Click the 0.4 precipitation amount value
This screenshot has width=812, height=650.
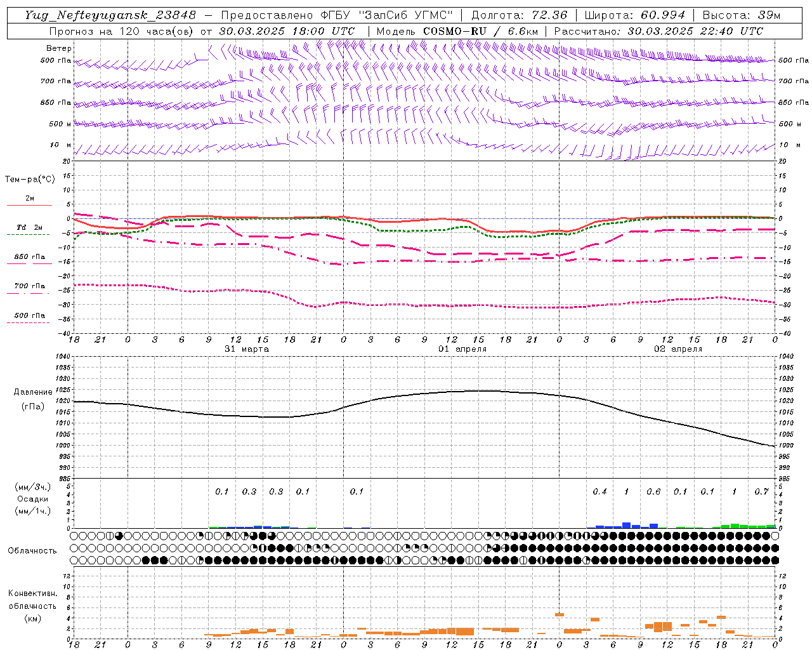(599, 492)
